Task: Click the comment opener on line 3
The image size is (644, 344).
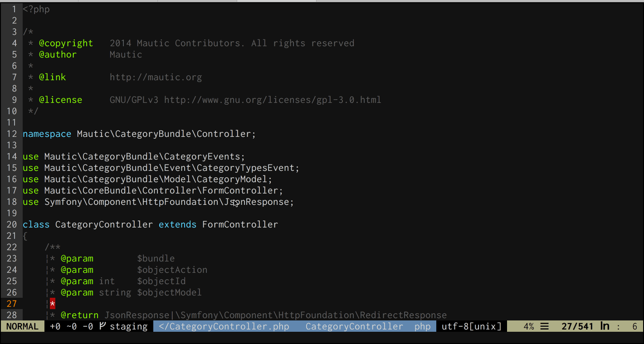Action: tap(28, 32)
